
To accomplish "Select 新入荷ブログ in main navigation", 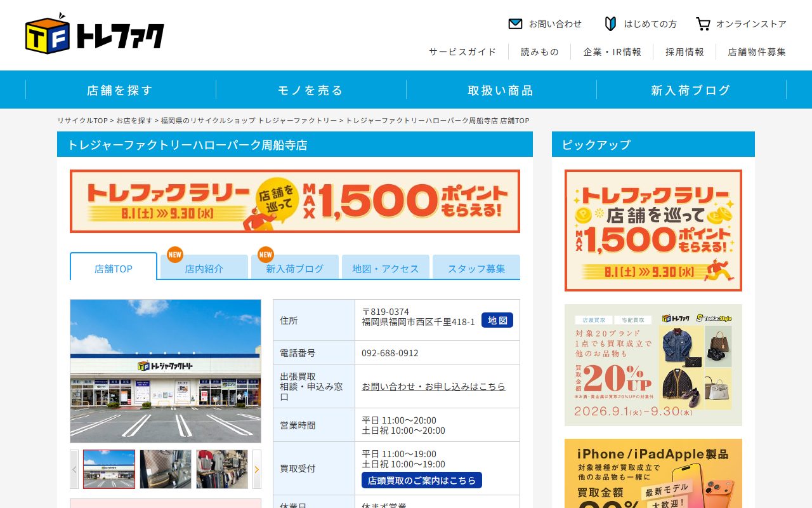I will [x=691, y=90].
